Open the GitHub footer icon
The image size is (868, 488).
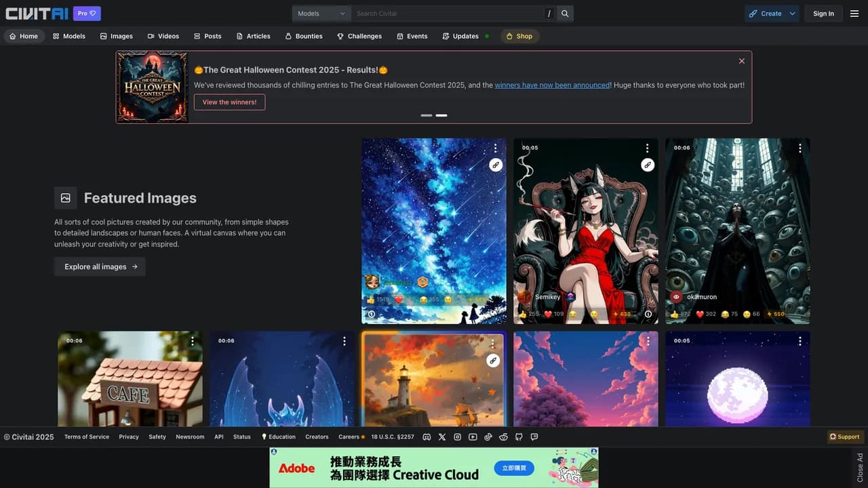(x=519, y=437)
